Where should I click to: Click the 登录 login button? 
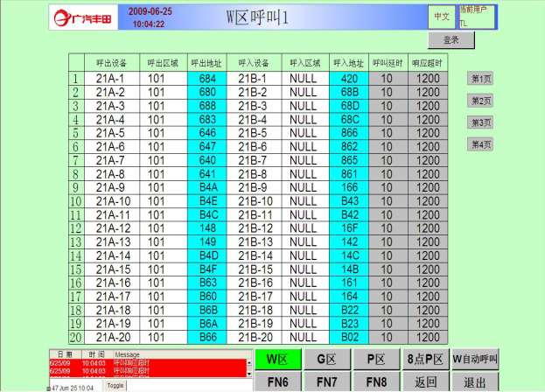click(x=451, y=40)
